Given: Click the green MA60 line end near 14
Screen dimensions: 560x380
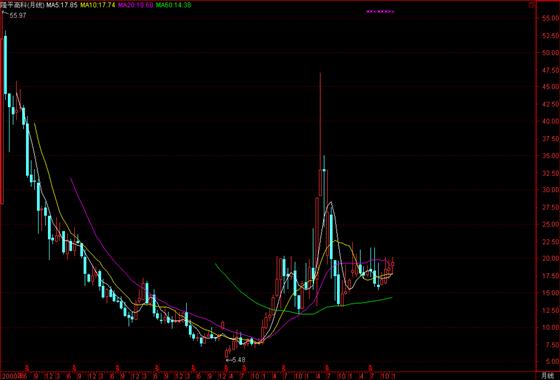Looking at the screenshot, I should pos(391,298).
